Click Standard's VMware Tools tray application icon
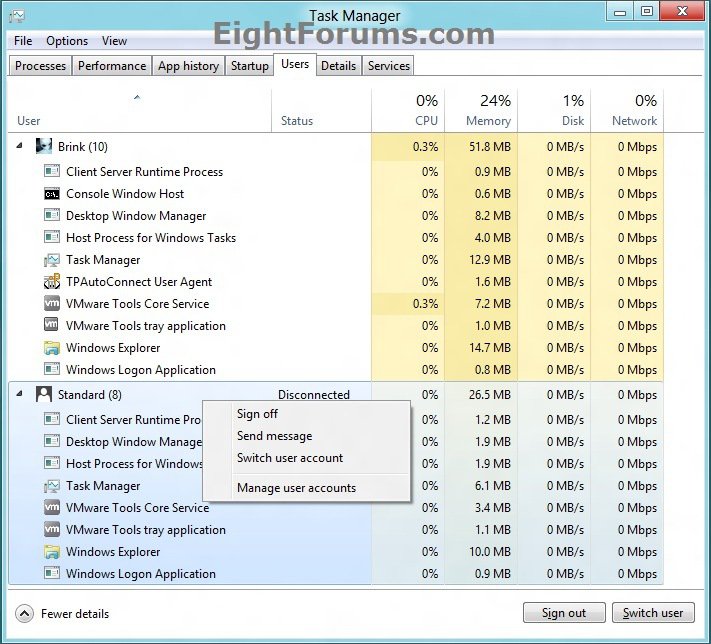Viewport: 711px width, 644px height. (x=52, y=530)
